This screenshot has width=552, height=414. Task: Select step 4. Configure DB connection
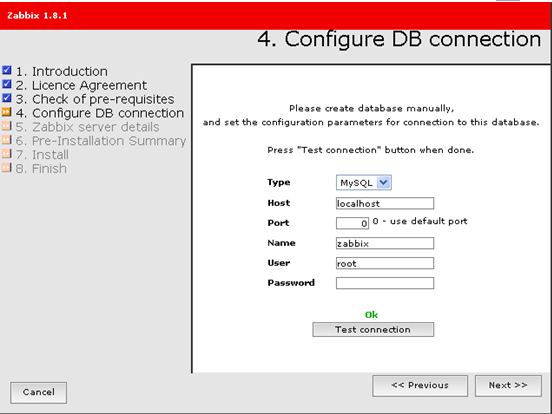coord(100,113)
